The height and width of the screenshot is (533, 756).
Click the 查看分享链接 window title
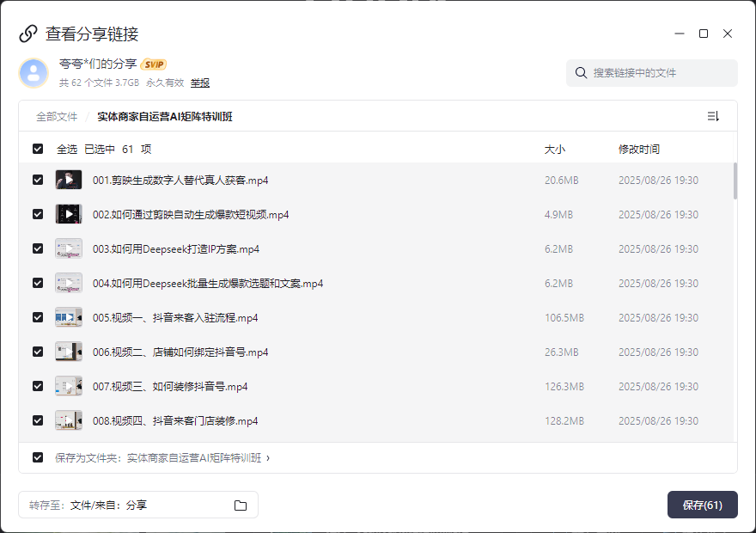[92, 34]
